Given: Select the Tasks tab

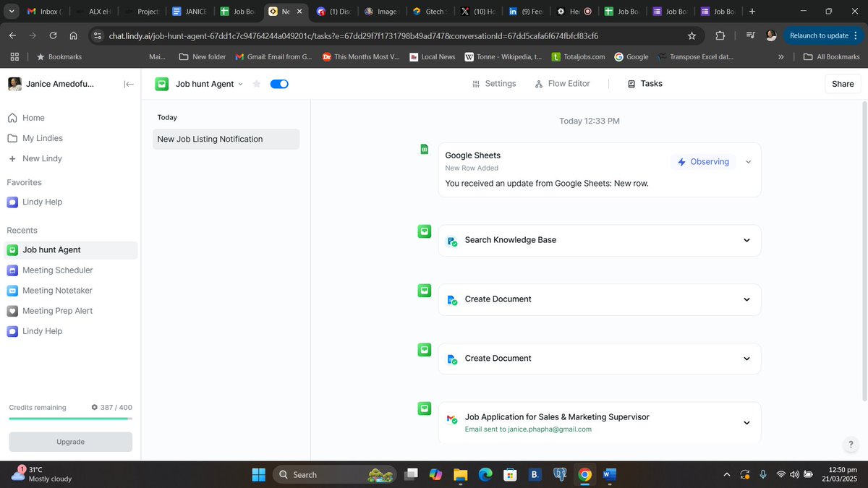Looking at the screenshot, I should click(645, 84).
